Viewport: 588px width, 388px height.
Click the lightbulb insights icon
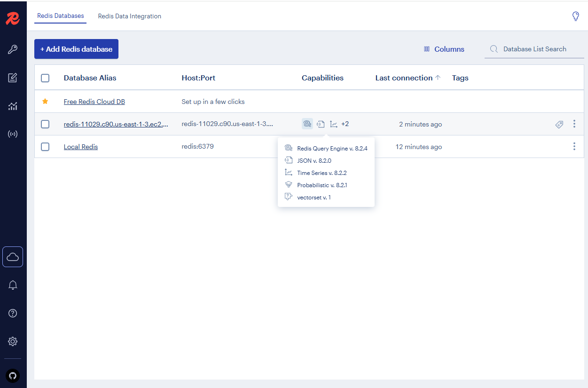(x=575, y=16)
